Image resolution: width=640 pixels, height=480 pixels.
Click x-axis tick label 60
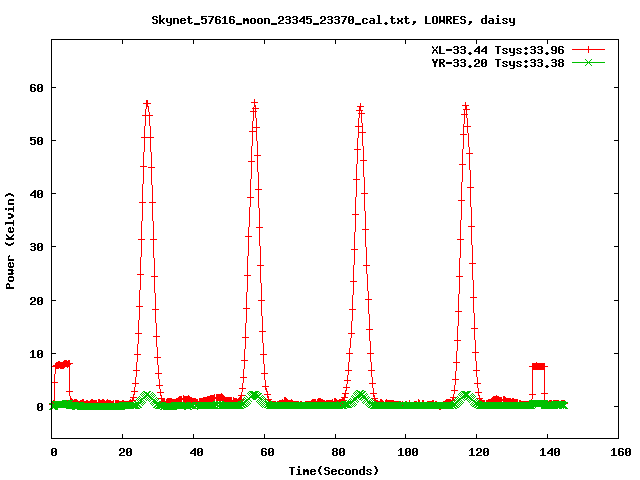coord(267,452)
